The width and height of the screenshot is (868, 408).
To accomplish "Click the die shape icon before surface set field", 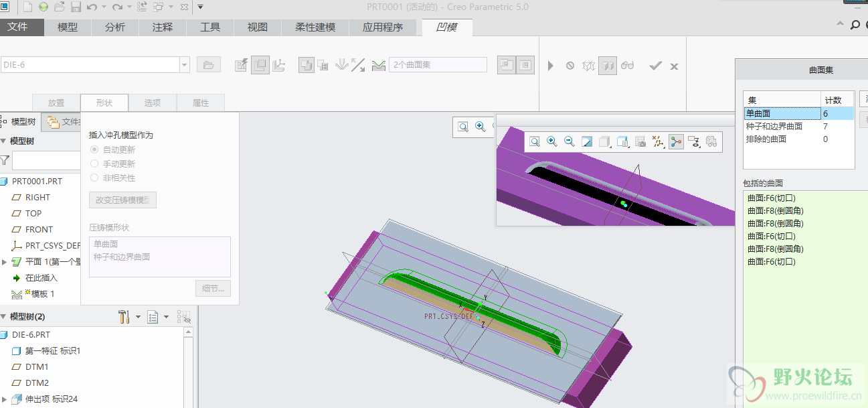I will [x=379, y=65].
